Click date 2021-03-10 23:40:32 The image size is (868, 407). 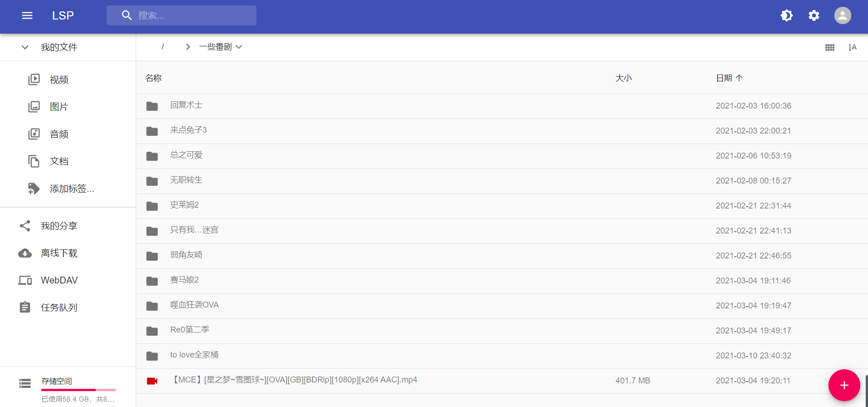pyautogui.click(x=754, y=356)
